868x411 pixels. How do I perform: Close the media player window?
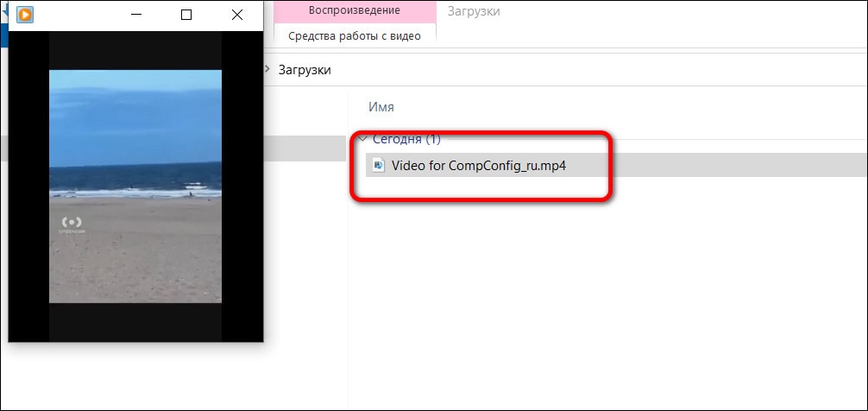coord(237,15)
